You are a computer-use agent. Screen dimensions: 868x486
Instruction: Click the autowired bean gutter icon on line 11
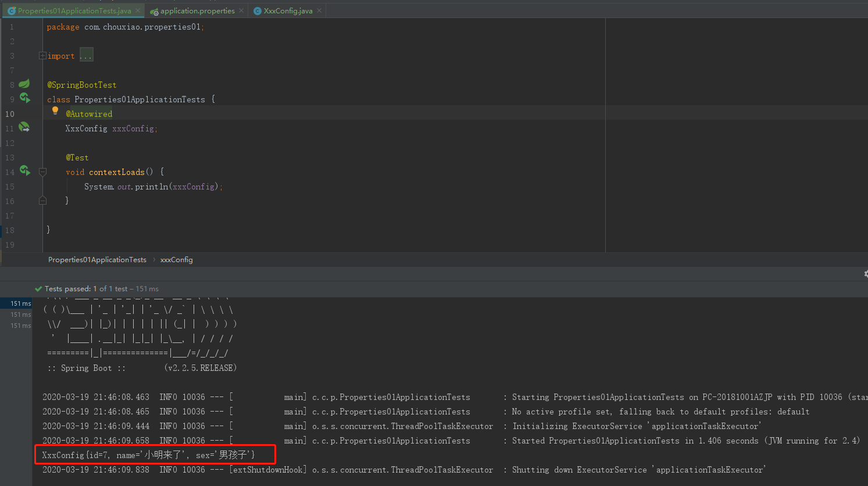[x=24, y=127]
